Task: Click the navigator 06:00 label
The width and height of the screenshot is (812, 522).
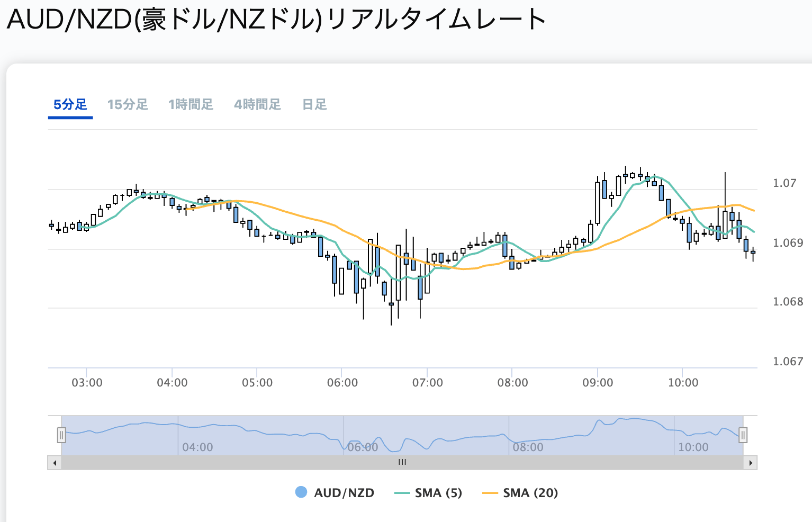Action: 363,447
